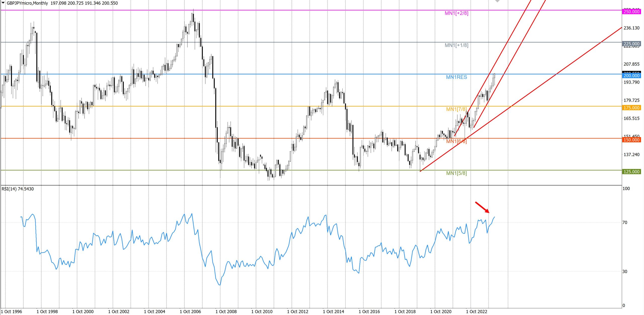Select the green 125.000 price tag
This screenshot has width=644, height=315.
pos(631,172)
